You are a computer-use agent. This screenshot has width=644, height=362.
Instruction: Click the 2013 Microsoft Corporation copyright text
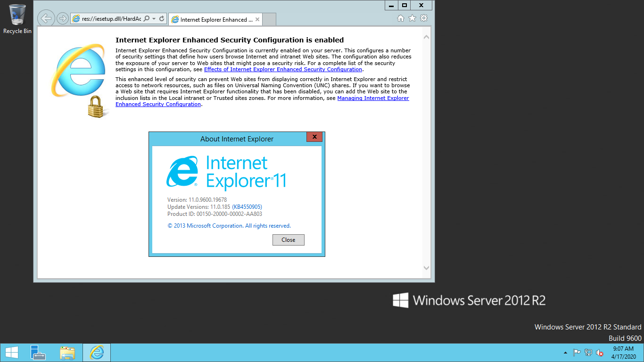(x=229, y=226)
